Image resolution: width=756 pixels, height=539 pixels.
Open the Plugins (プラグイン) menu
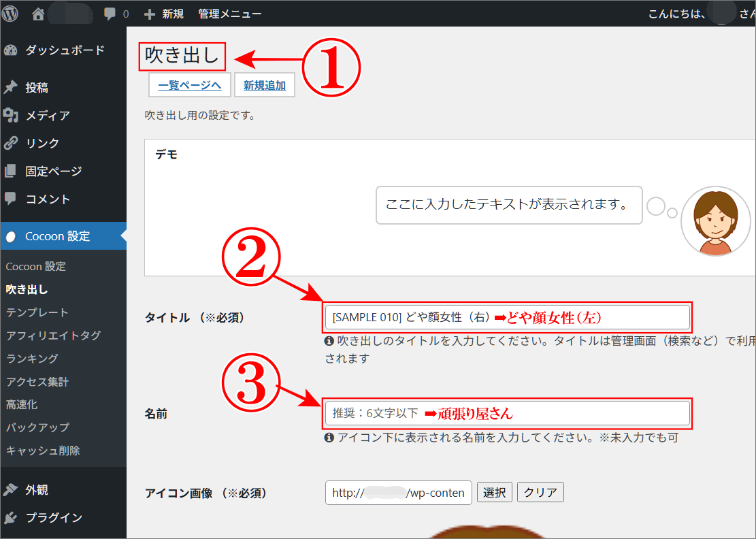point(53,518)
